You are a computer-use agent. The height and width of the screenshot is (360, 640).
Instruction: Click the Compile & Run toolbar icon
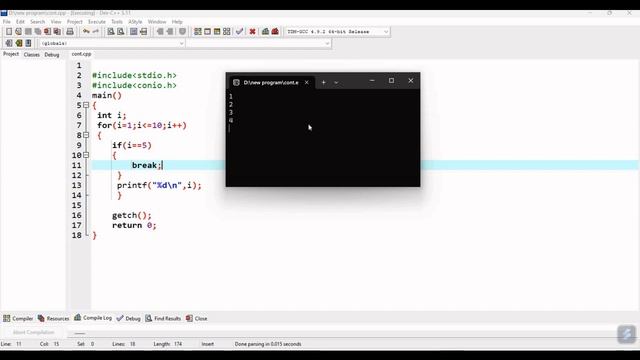point(217,31)
